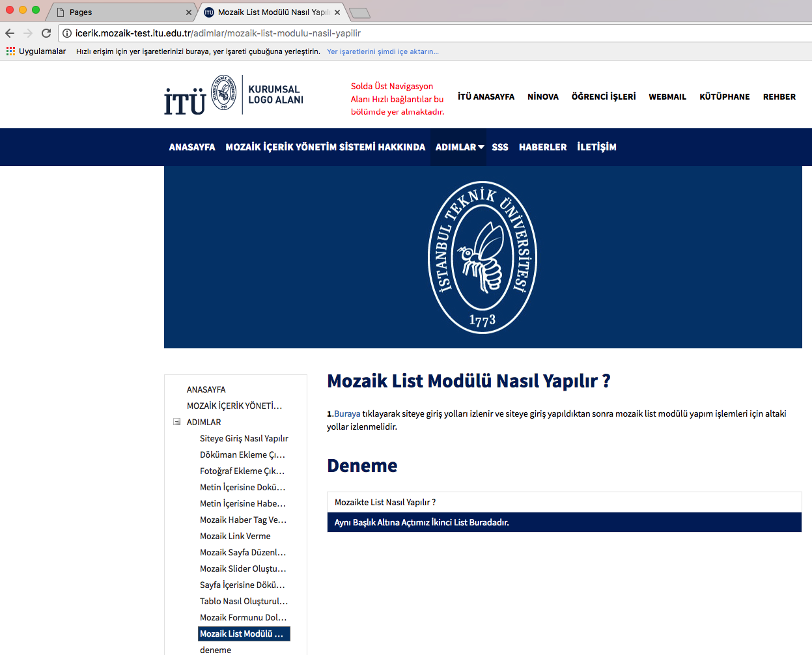
Task: Open Metin İçerisine Habe… sidebar item
Action: pyautogui.click(x=243, y=503)
